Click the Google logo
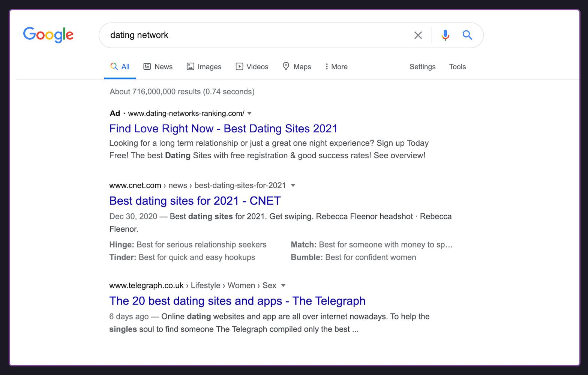 48,35
